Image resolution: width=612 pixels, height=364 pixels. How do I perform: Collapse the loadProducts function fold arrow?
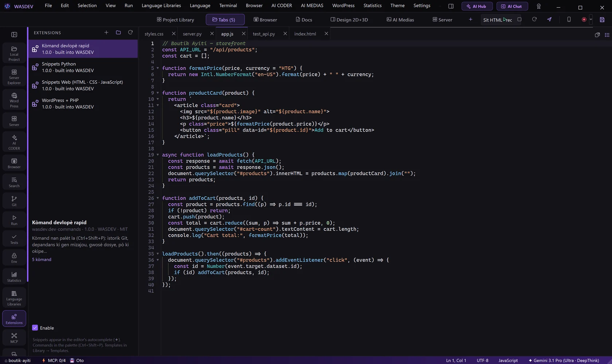click(x=158, y=155)
